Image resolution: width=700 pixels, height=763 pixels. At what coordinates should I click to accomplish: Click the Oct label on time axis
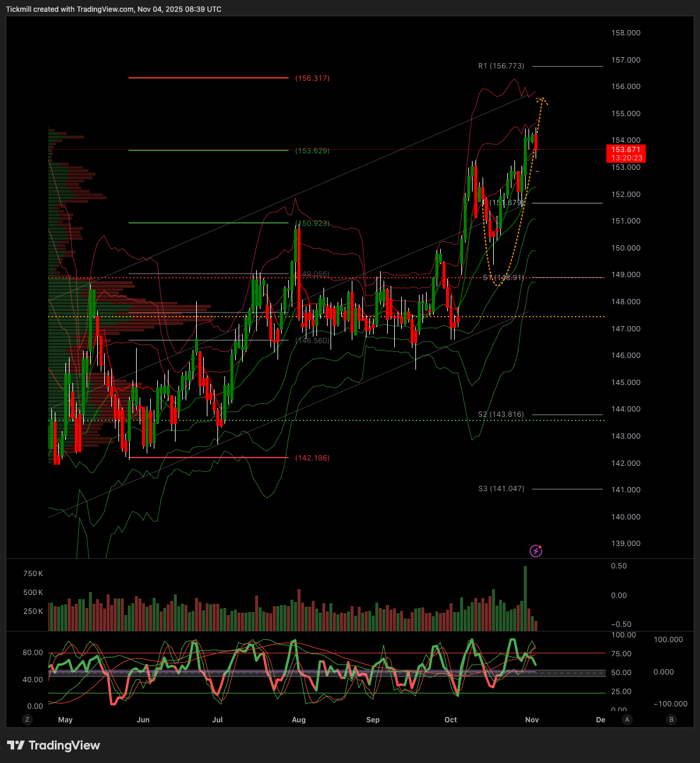pos(451,720)
